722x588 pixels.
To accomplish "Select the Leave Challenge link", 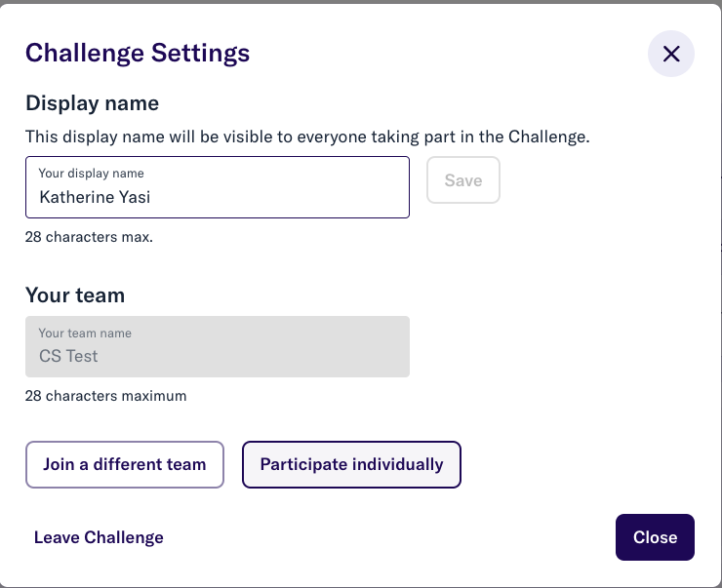I will [x=99, y=537].
